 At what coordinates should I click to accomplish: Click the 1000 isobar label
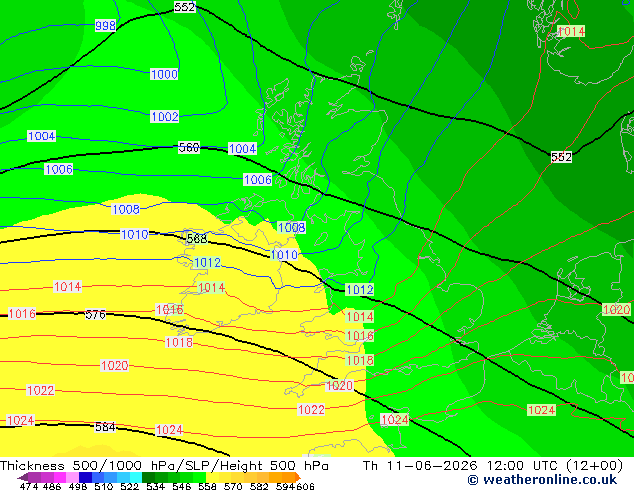coord(164,74)
